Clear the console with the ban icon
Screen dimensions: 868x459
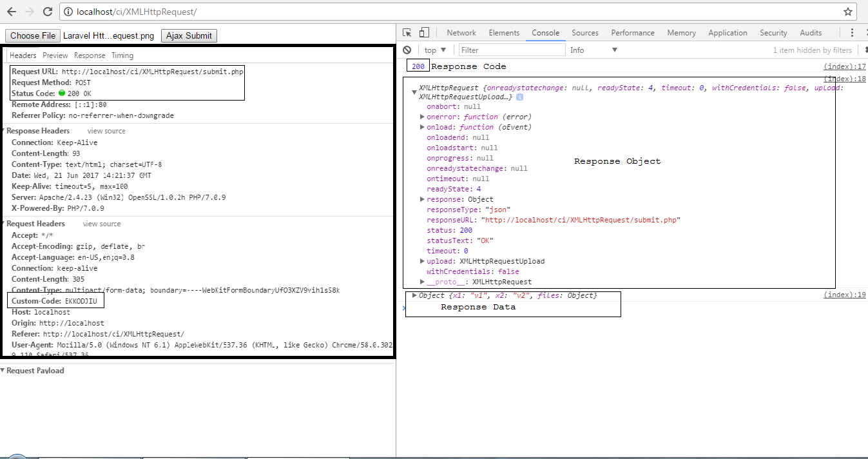407,50
